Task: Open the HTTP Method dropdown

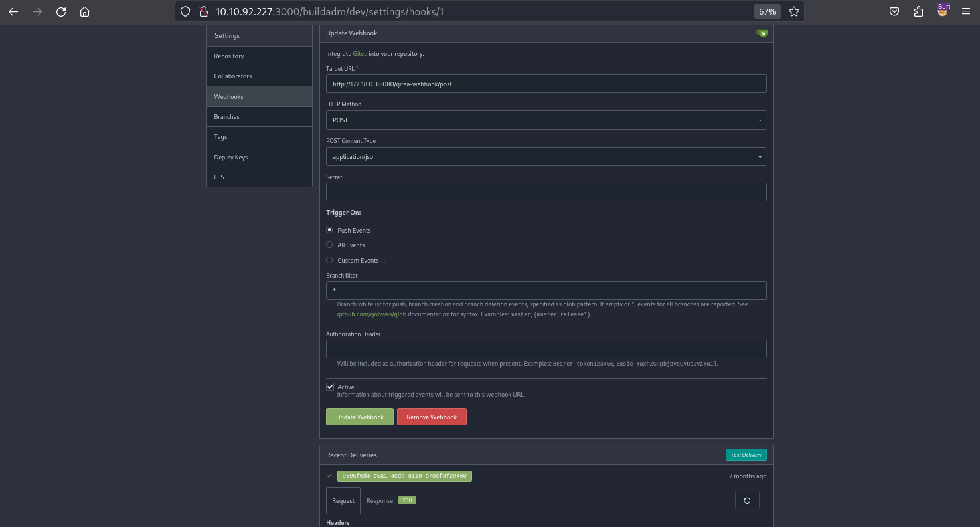Action: point(546,120)
